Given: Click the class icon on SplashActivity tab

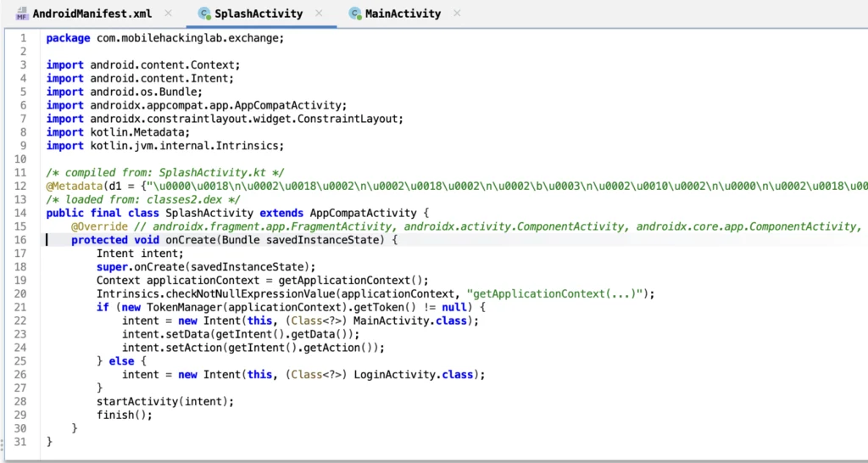Looking at the screenshot, I should (x=205, y=14).
